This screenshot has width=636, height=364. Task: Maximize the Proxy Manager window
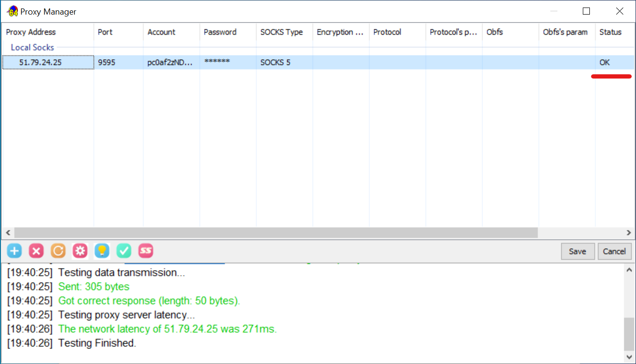pos(586,11)
